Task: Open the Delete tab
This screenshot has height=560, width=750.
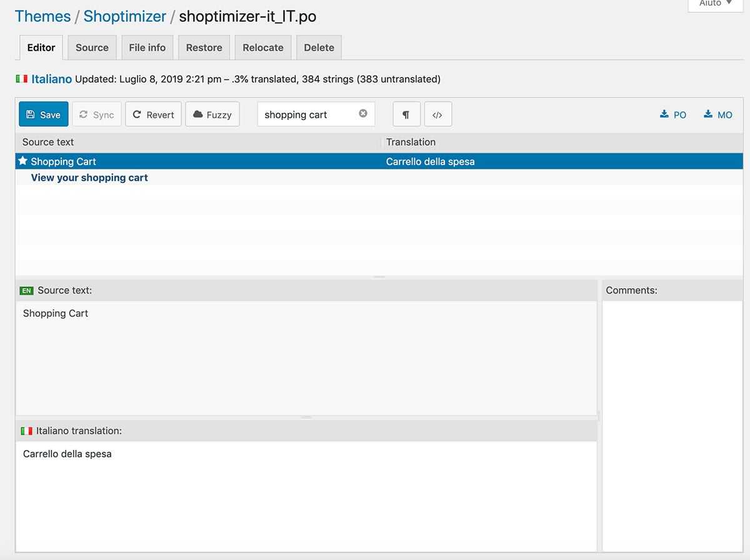Action: tap(319, 47)
